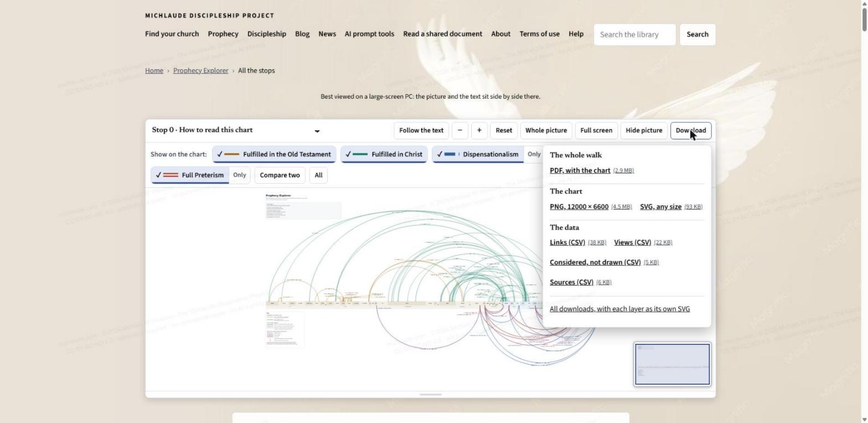The image size is (868, 423).
Task: Open the Prophecy menu item
Action: pos(223,34)
